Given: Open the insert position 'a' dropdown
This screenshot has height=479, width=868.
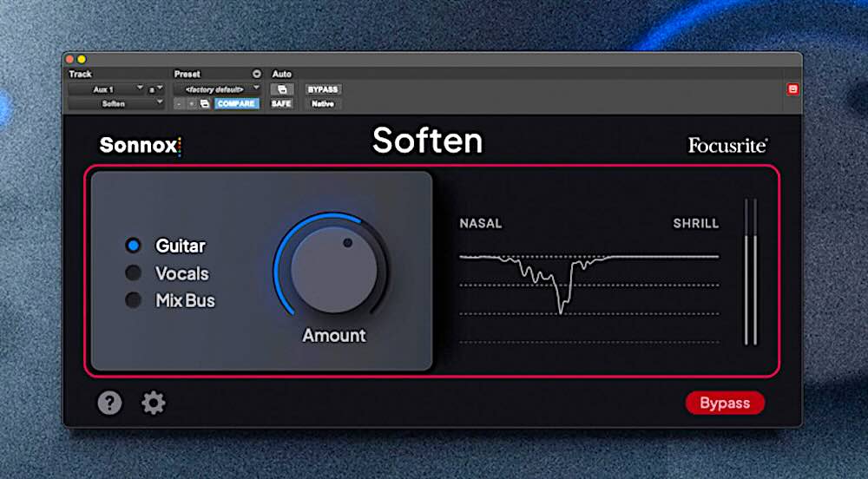Looking at the screenshot, I should point(156,89).
